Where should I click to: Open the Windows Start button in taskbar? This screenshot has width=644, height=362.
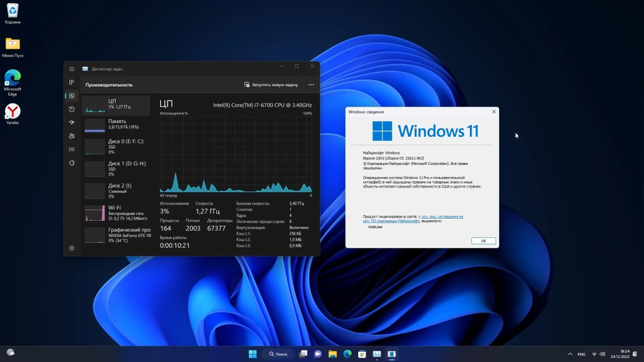(x=253, y=354)
